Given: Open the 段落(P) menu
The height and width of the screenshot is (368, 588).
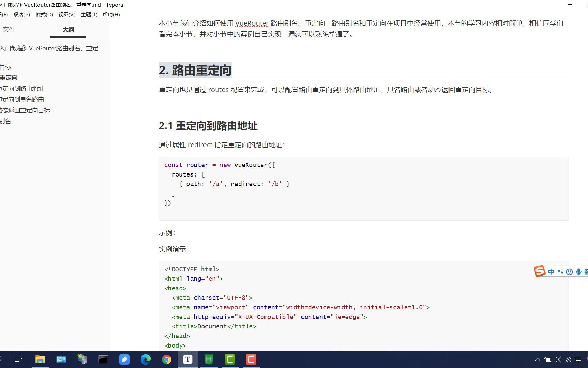Looking at the screenshot, I should 21,15.
